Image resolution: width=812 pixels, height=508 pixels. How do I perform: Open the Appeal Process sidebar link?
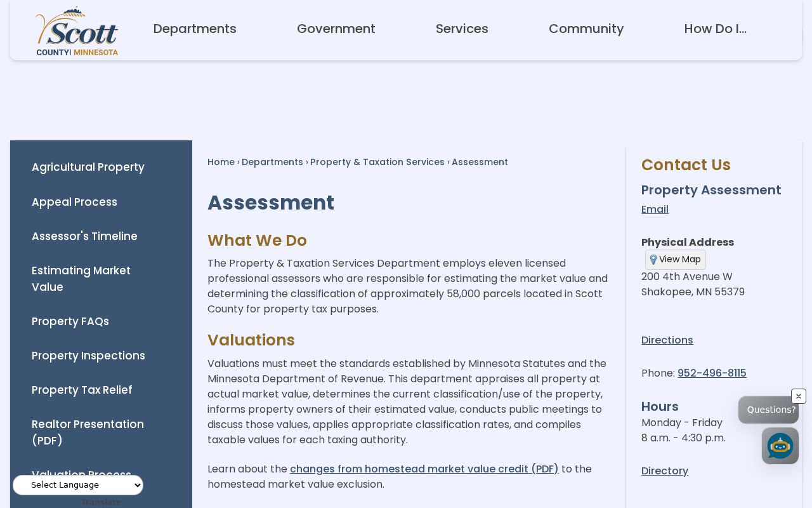(74, 202)
